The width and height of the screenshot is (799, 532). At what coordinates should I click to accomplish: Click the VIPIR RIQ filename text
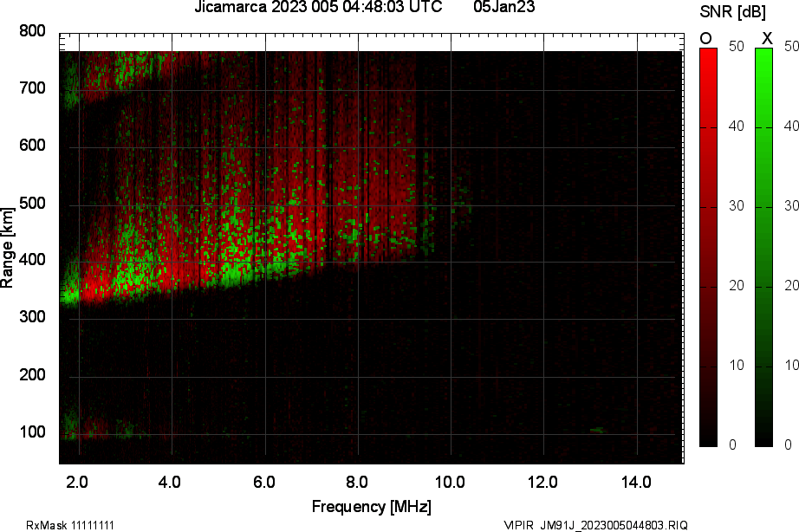pyautogui.click(x=595, y=525)
